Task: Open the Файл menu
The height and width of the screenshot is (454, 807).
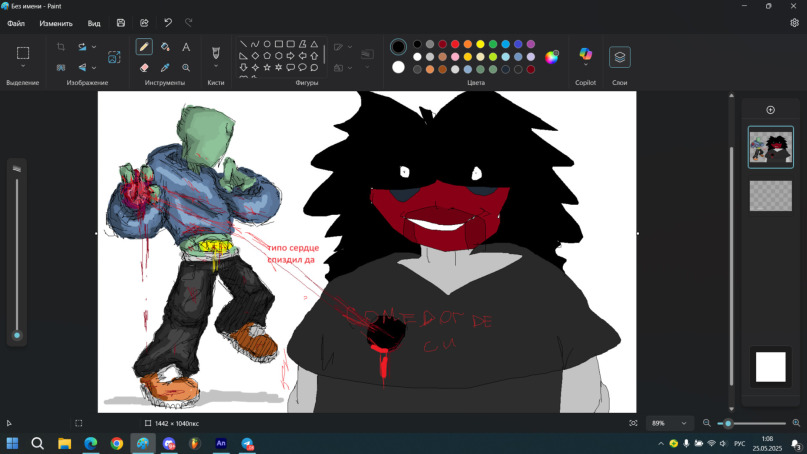Action: point(16,23)
